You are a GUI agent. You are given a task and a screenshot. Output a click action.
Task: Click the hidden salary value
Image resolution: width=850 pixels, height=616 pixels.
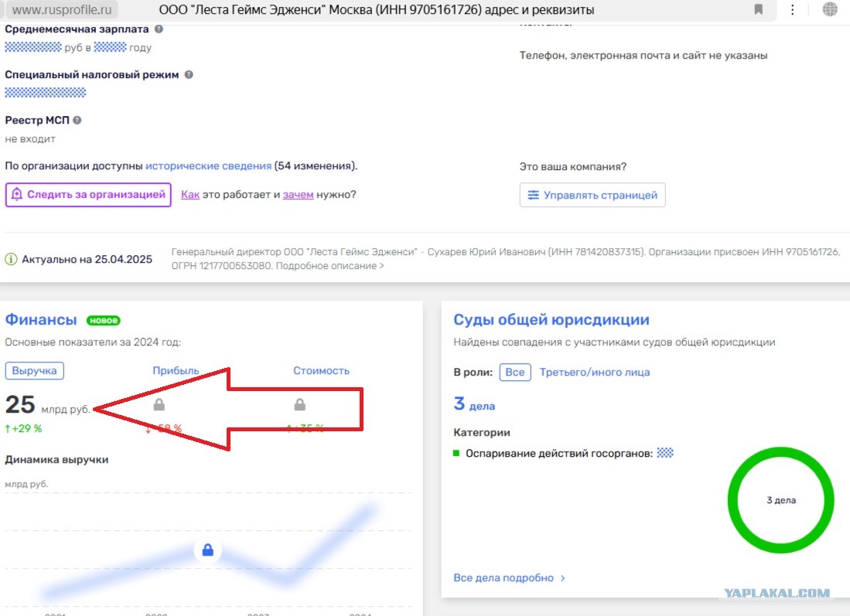(x=33, y=47)
